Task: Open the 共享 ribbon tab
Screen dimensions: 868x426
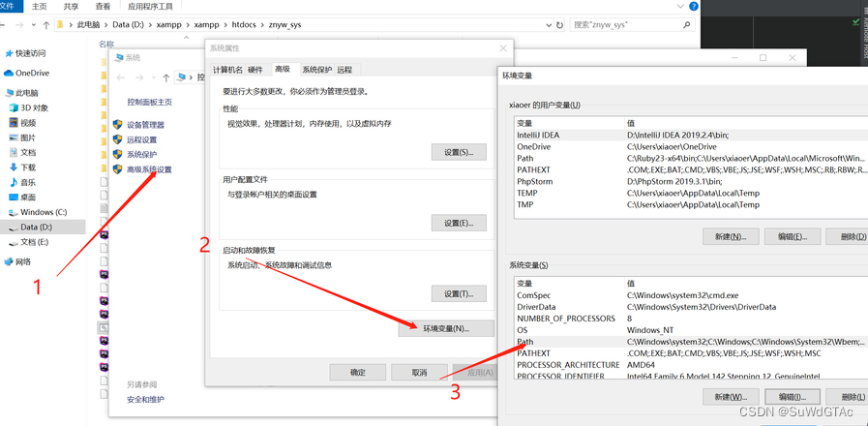Action: pyautogui.click(x=71, y=7)
